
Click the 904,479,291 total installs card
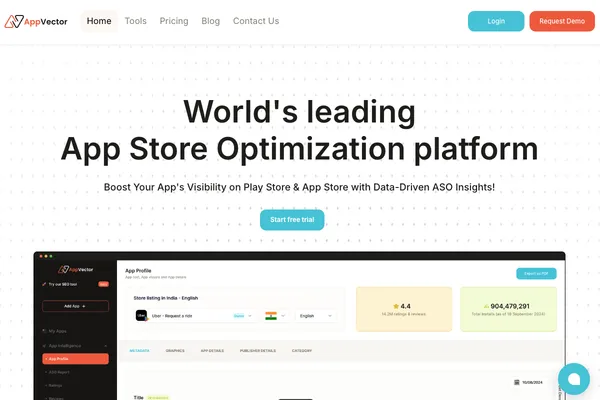point(508,309)
